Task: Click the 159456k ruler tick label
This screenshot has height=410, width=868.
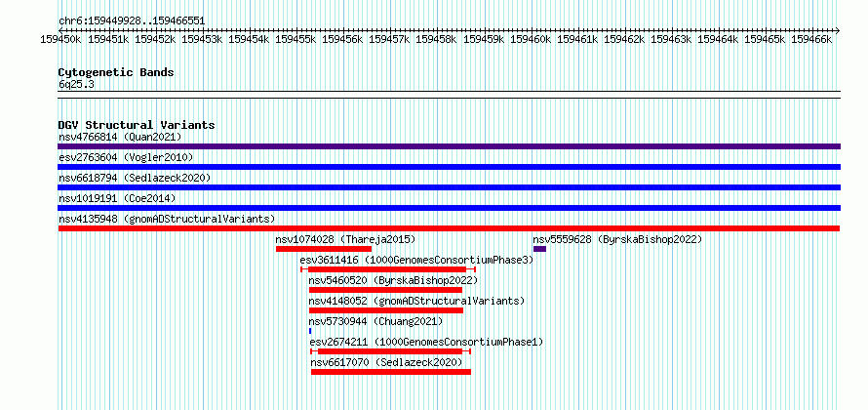Action: pos(342,39)
